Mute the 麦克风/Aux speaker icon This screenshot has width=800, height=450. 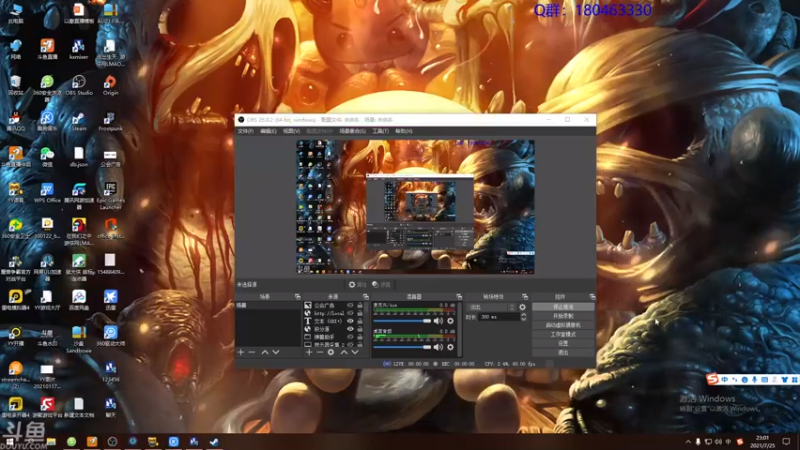[x=438, y=321]
